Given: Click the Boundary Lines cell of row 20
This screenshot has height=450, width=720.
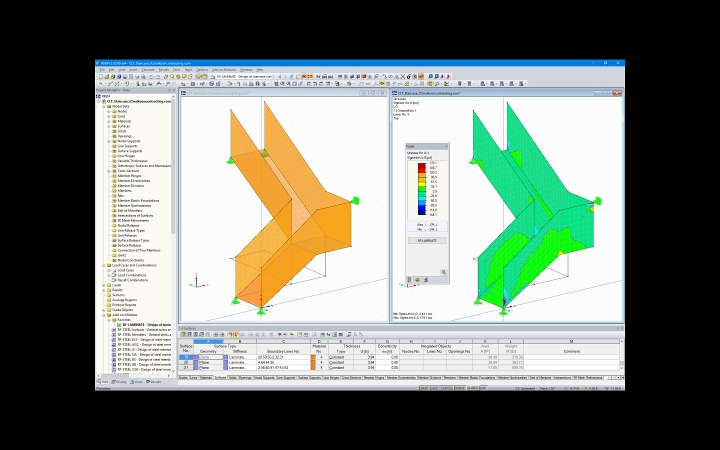Looking at the screenshot, I should 283,362.
